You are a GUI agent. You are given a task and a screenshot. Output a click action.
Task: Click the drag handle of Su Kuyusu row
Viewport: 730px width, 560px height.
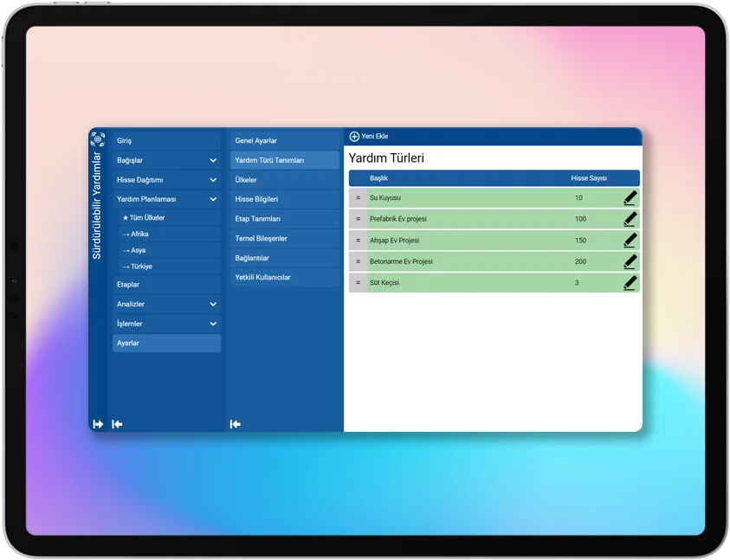coord(358,198)
